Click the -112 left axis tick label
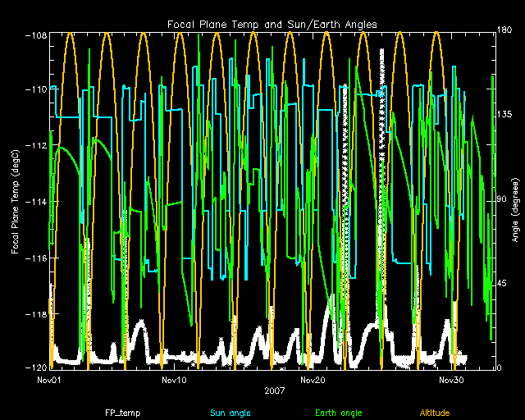This screenshot has height=420, width=525. click(36, 146)
